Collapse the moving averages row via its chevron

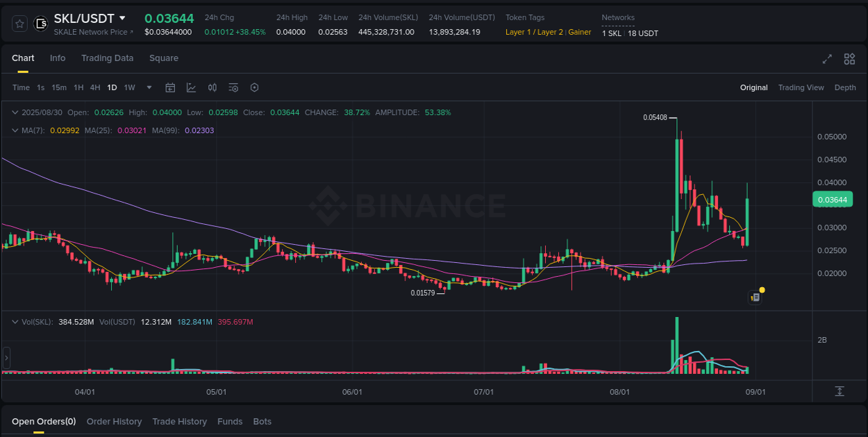15,130
